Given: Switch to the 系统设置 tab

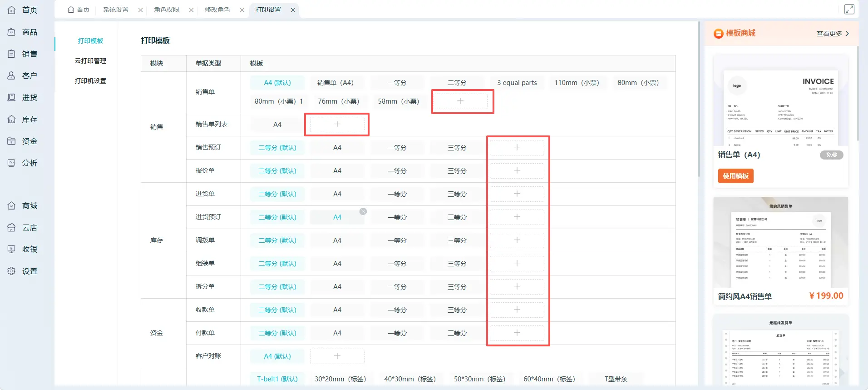Looking at the screenshot, I should pos(116,10).
